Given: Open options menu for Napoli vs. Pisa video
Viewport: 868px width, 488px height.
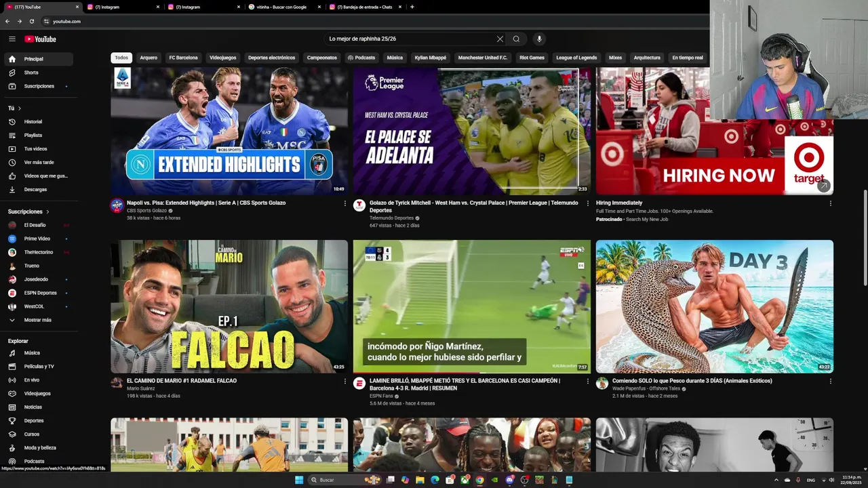Looking at the screenshot, I should coord(344,203).
